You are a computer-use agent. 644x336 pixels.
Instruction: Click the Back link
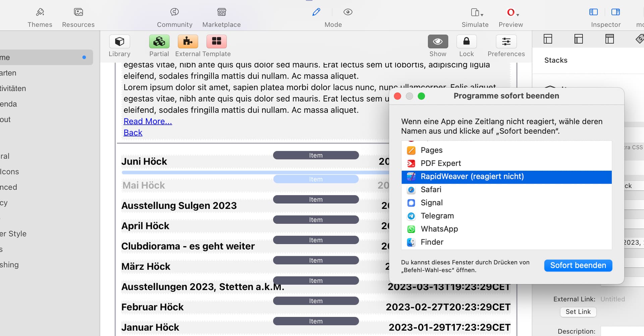click(133, 133)
